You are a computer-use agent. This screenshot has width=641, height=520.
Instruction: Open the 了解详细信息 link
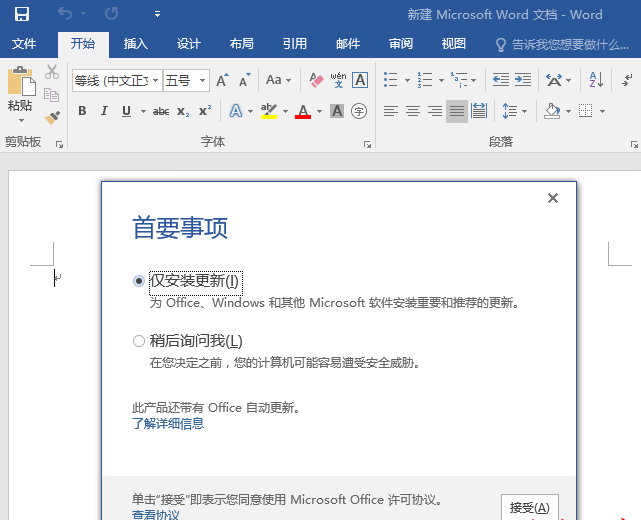(x=168, y=424)
